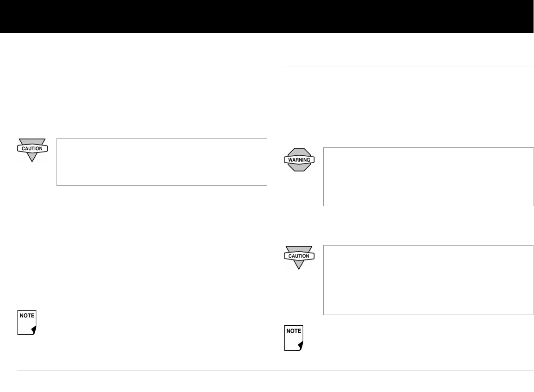Click the CAUTION text banner in the left column
The image size is (534, 392).
click(x=32, y=149)
